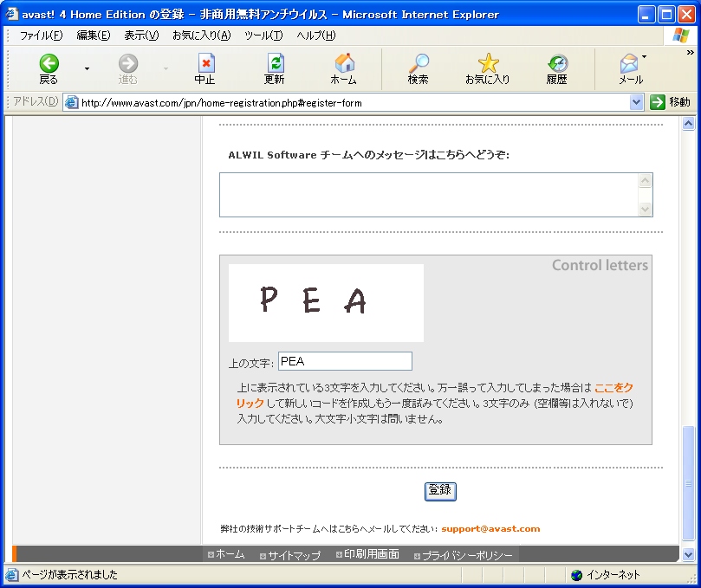Click the 登録 submit button
This screenshot has height=588, width=701.
(x=440, y=491)
